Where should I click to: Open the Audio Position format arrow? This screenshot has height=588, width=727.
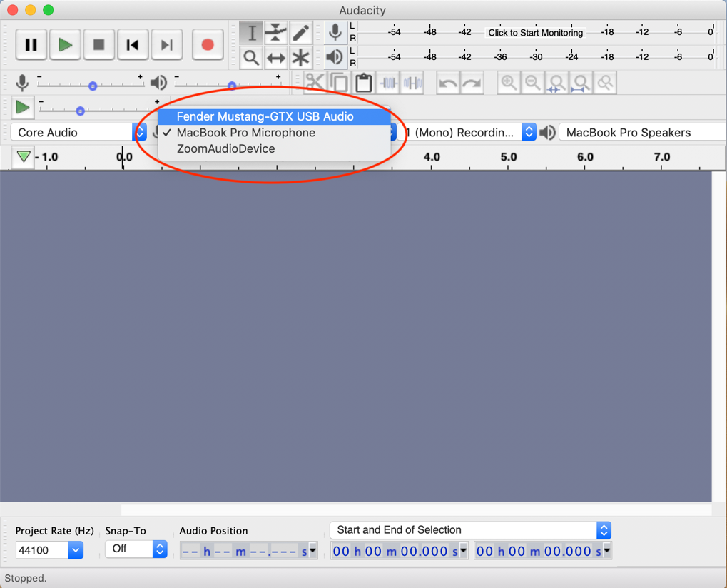click(x=313, y=550)
